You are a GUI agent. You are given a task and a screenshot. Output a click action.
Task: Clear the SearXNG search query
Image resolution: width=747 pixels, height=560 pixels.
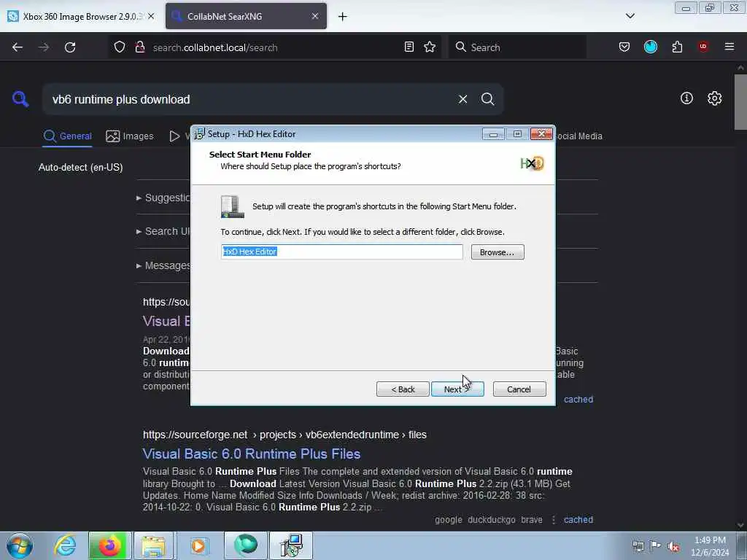point(462,99)
